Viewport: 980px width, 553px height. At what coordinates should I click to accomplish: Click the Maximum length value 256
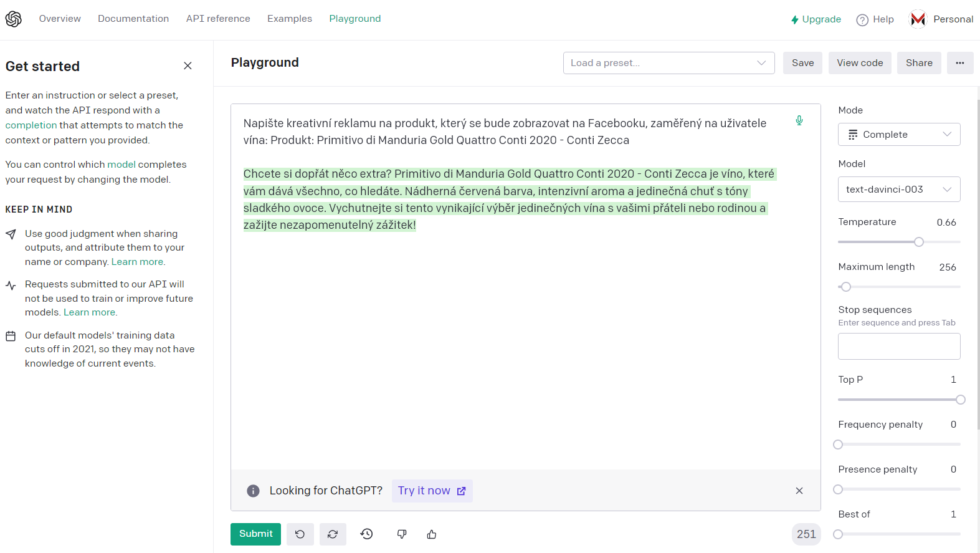(948, 267)
